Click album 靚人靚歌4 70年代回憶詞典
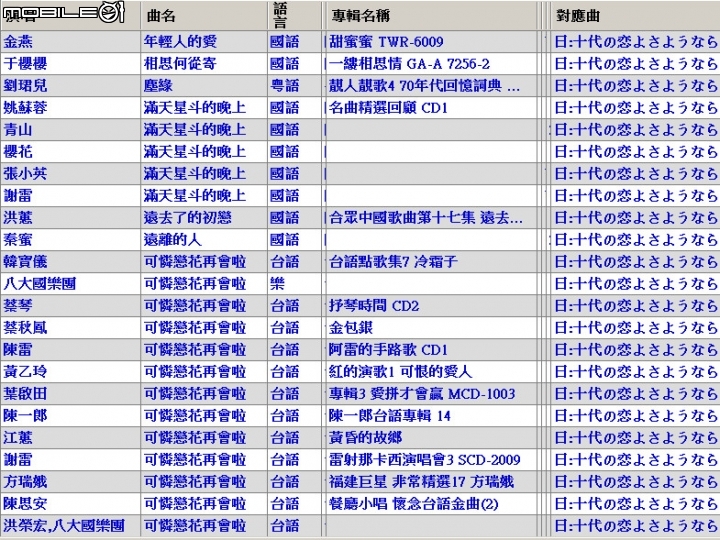Screen dimensions: 720x540 click(425, 86)
